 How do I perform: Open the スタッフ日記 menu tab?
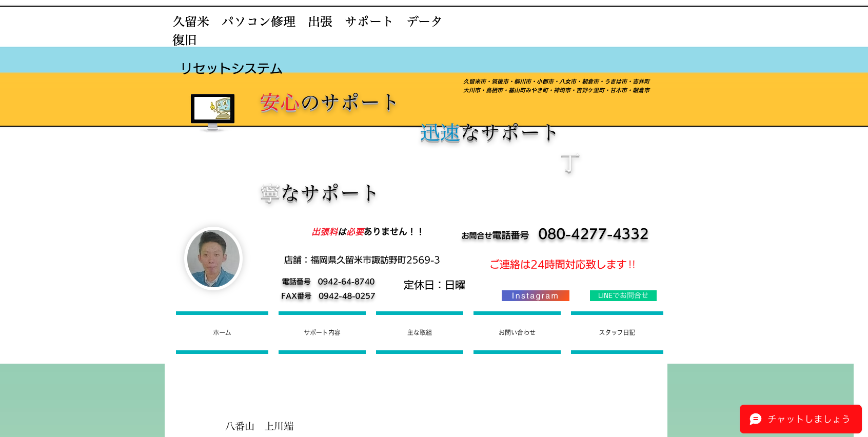(617, 332)
